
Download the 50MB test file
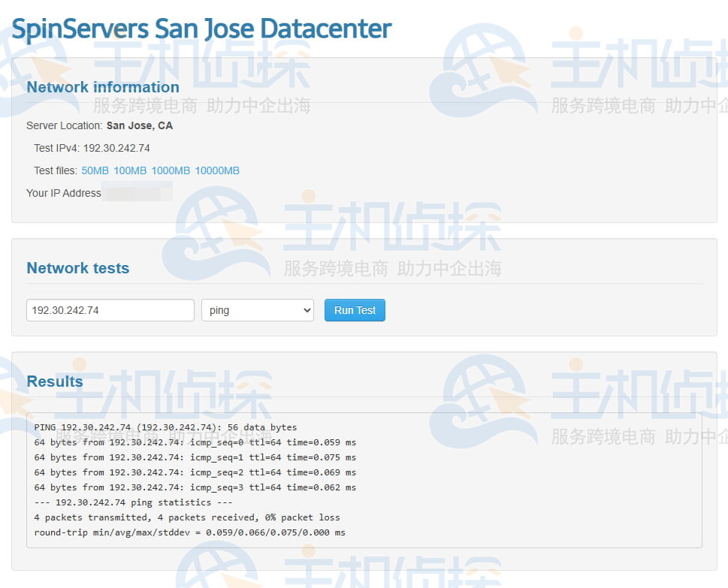coord(95,170)
